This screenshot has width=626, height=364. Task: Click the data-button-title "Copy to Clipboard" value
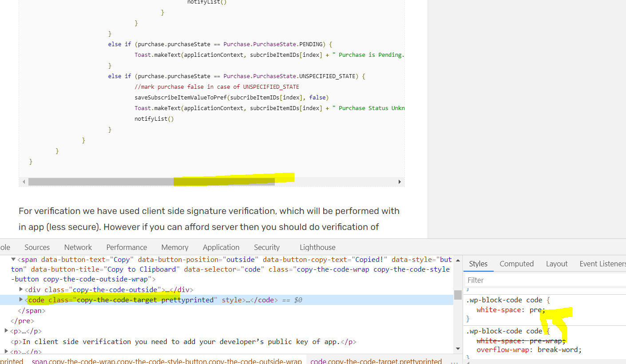tap(142, 269)
